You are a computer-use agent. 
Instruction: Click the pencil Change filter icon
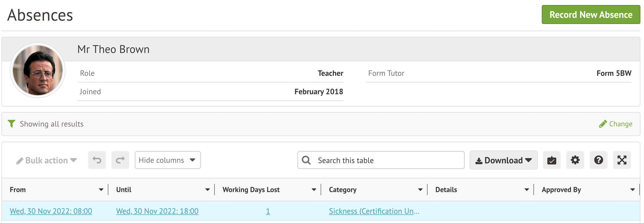(603, 124)
